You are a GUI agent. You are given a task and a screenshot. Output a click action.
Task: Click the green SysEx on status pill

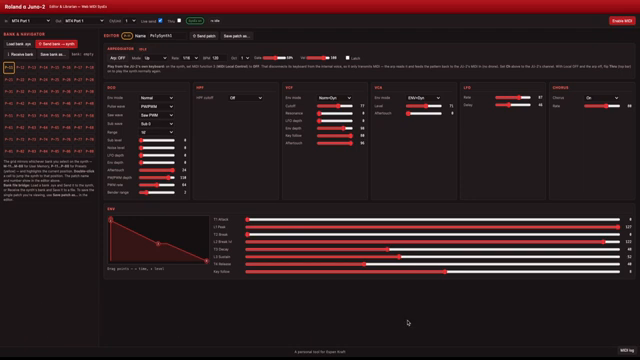pos(195,21)
